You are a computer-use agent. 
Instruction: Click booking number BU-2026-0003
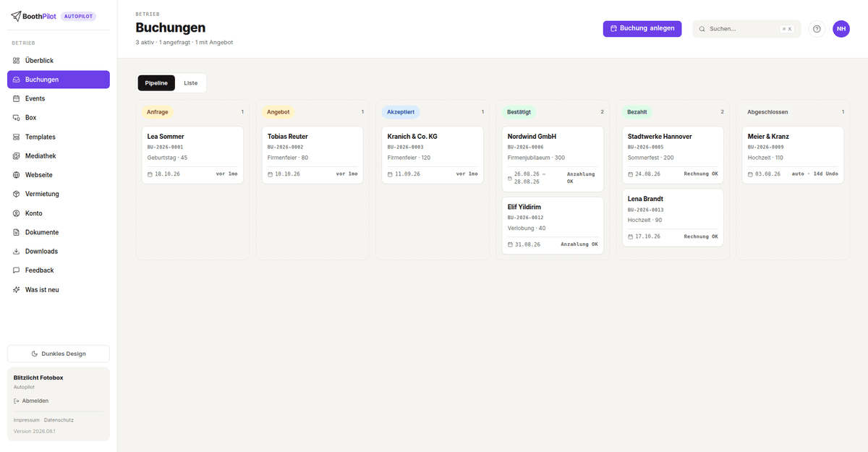405,147
